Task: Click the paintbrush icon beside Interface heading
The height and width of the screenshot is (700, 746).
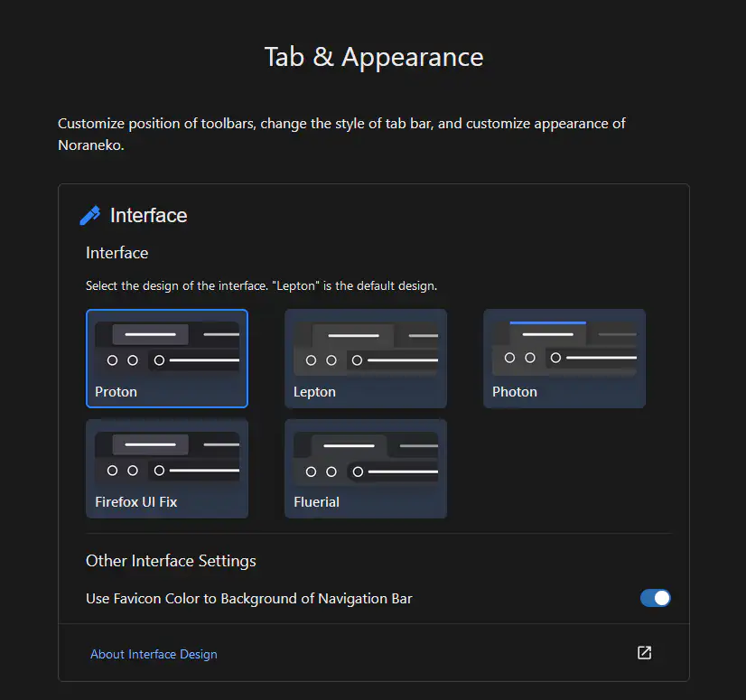Action: tap(90, 216)
